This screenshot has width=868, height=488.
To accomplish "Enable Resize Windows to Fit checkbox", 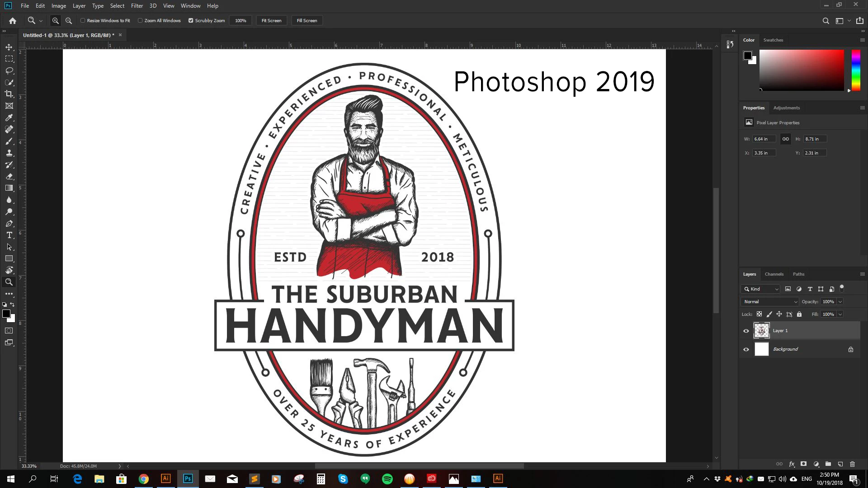I will [x=83, y=21].
